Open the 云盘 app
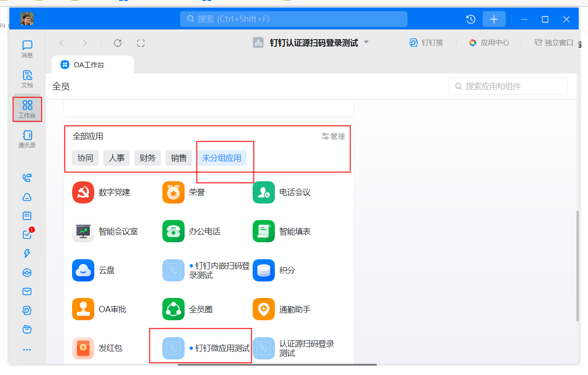 coord(93,270)
